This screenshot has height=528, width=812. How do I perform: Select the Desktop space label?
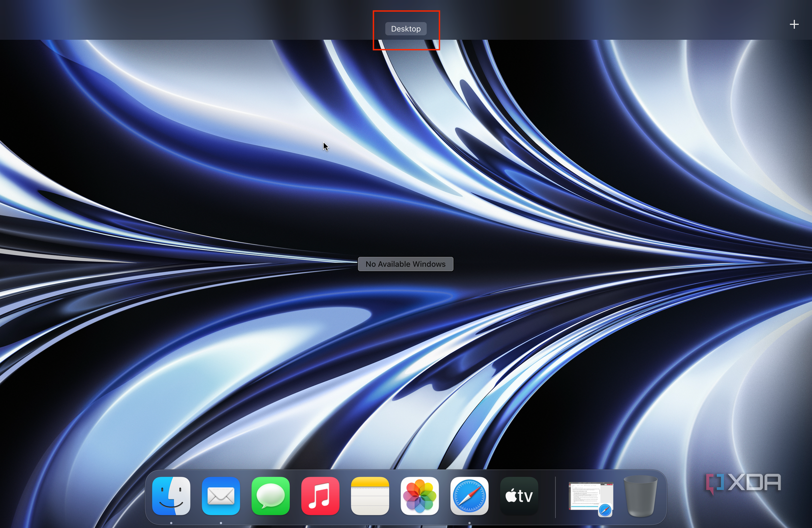(x=406, y=29)
